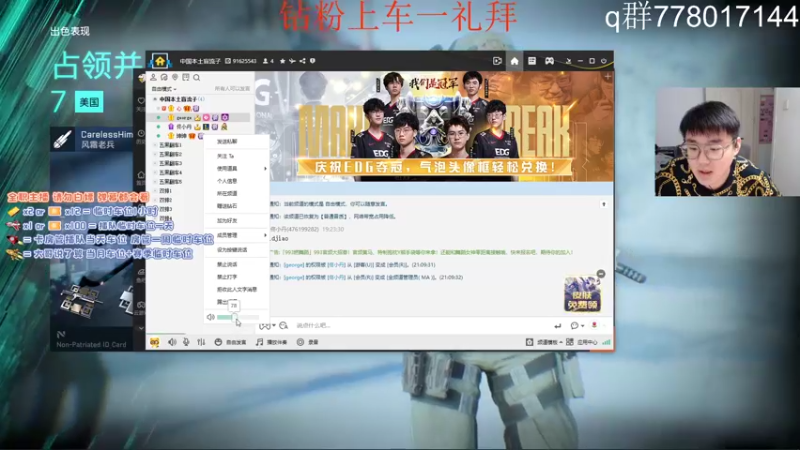Viewport: 800px width, 450px height.
Task: Click the location pin icon above channel list
Action: tap(175, 78)
